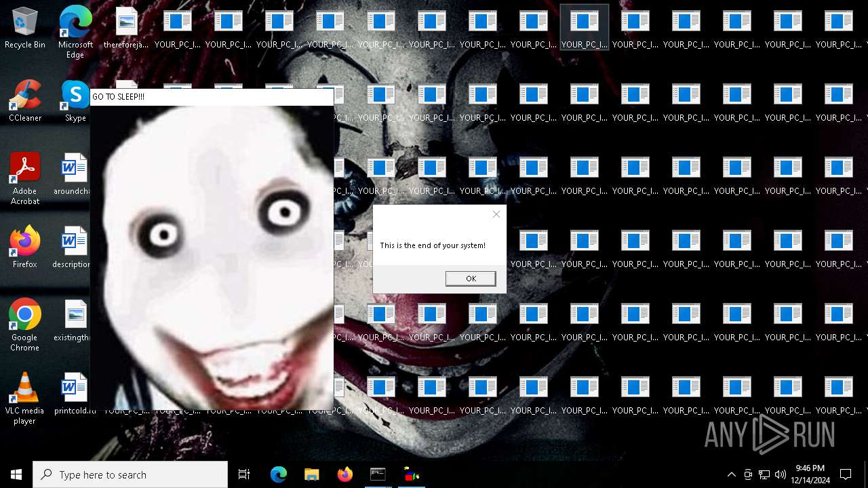Screen dimensions: 868x488
Task: Click the 'Type here to search' taskbar box
Action: 130,474
